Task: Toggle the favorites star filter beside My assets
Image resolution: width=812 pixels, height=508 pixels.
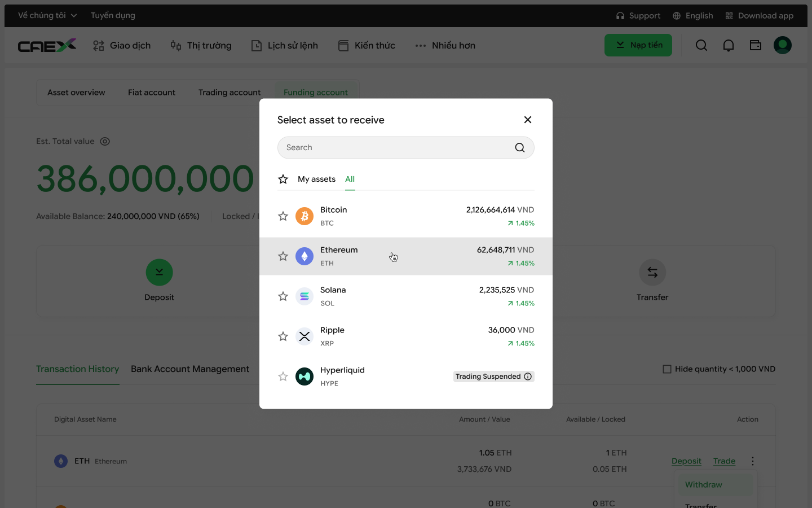Action: (283, 179)
